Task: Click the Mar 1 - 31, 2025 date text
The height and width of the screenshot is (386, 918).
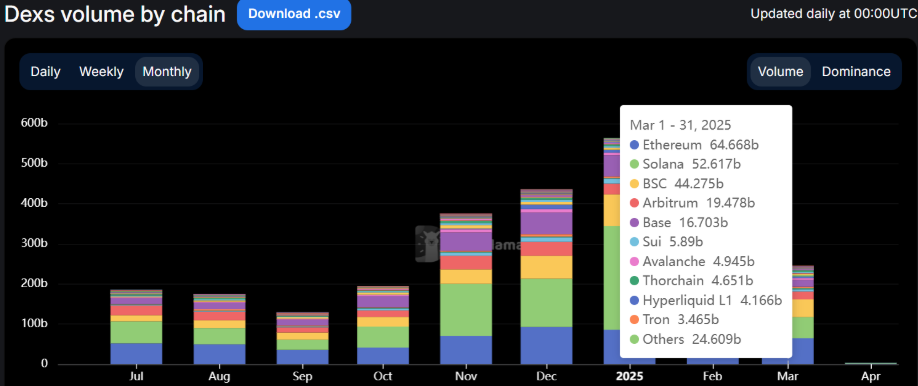Action: pos(680,125)
